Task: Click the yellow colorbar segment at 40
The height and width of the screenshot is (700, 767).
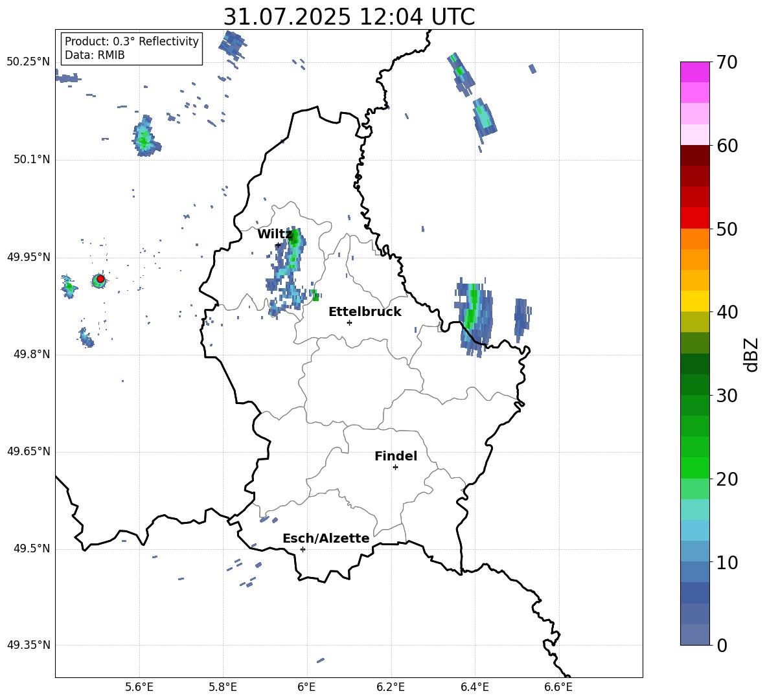Action: pyautogui.click(x=694, y=301)
